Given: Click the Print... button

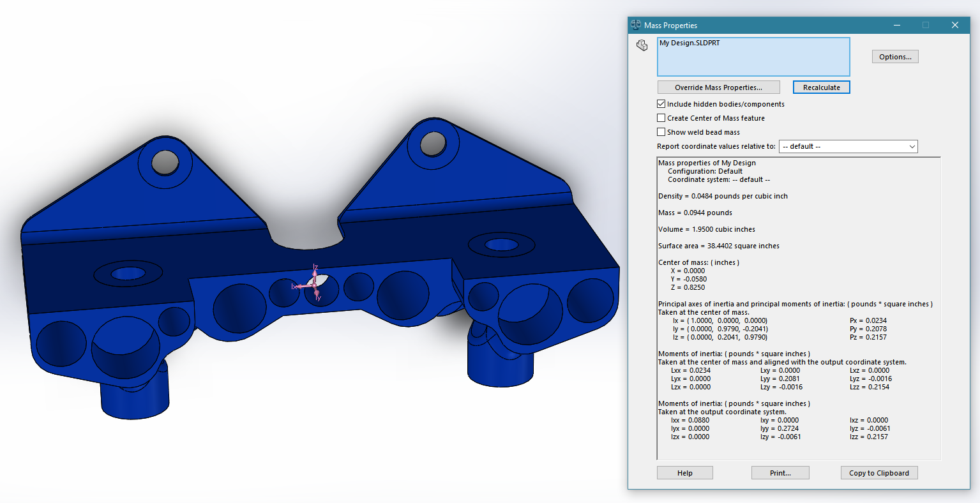Looking at the screenshot, I should [x=780, y=473].
